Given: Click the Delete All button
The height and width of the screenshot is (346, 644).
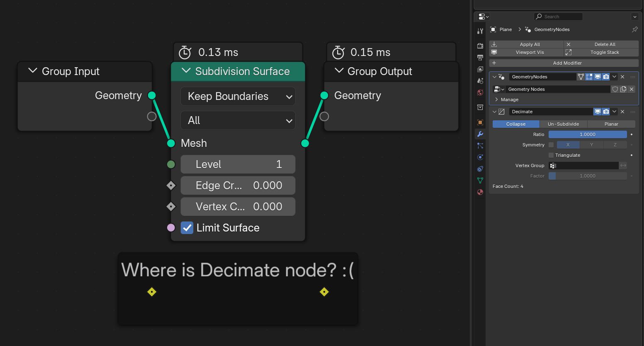Looking at the screenshot, I should tap(601, 44).
